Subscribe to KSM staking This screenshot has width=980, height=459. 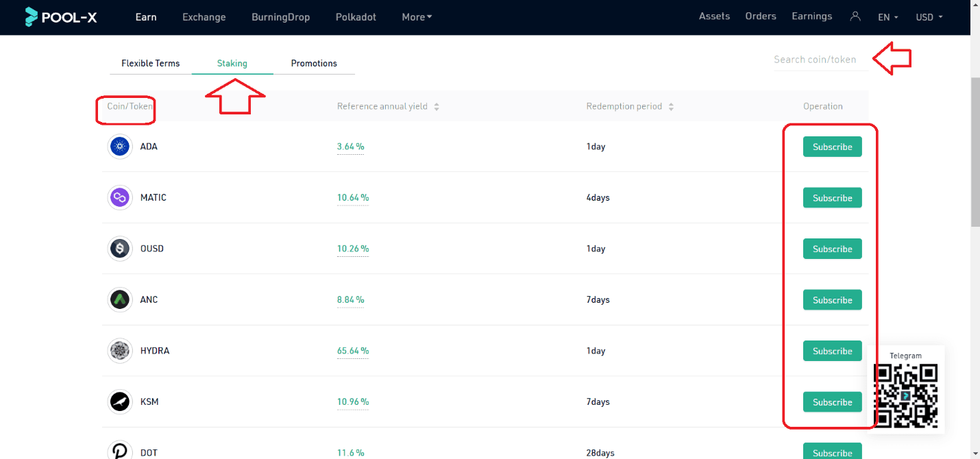833,402
